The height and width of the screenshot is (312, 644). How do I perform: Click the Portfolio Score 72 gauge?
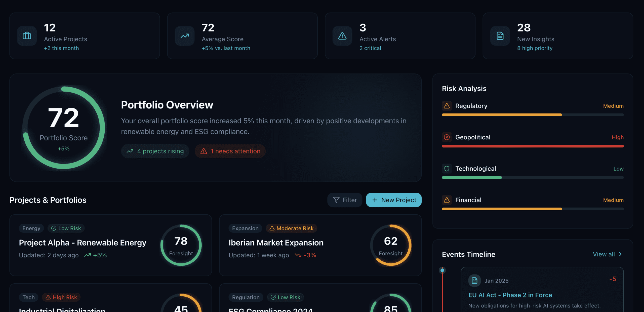(x=64, y=128)
